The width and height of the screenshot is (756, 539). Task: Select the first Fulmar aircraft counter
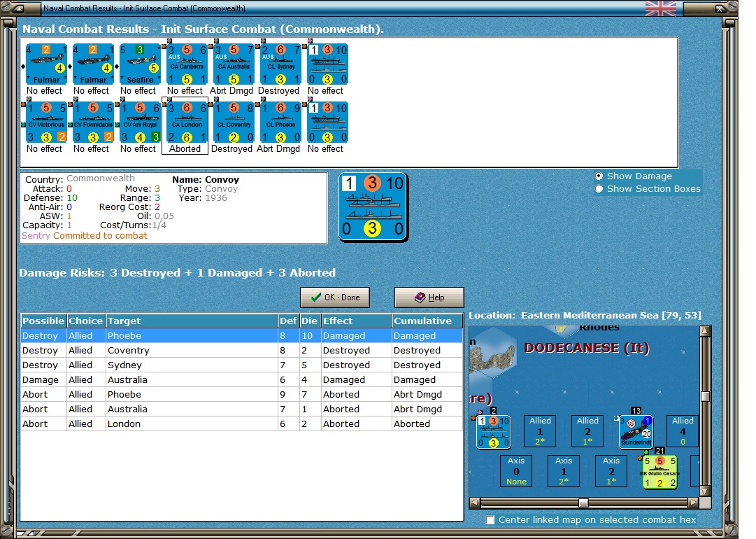click(x=46, y=64)
